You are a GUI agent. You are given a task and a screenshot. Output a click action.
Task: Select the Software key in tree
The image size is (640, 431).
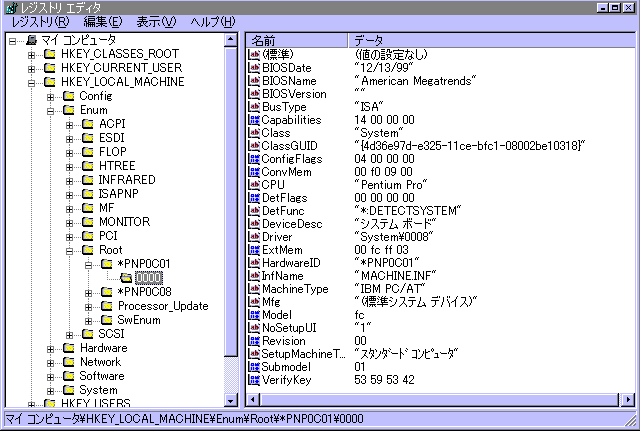pos(101,375)
